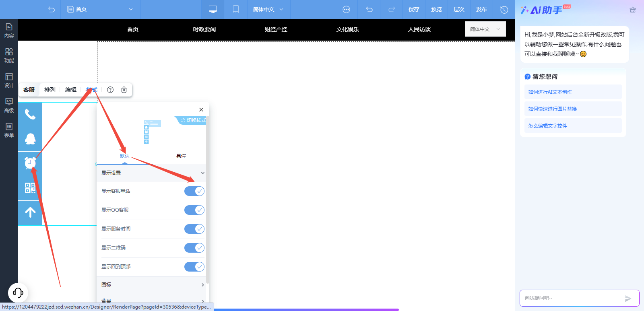Go to 首页 in site navigation
The image size is (644, 311).
(133, 29)
